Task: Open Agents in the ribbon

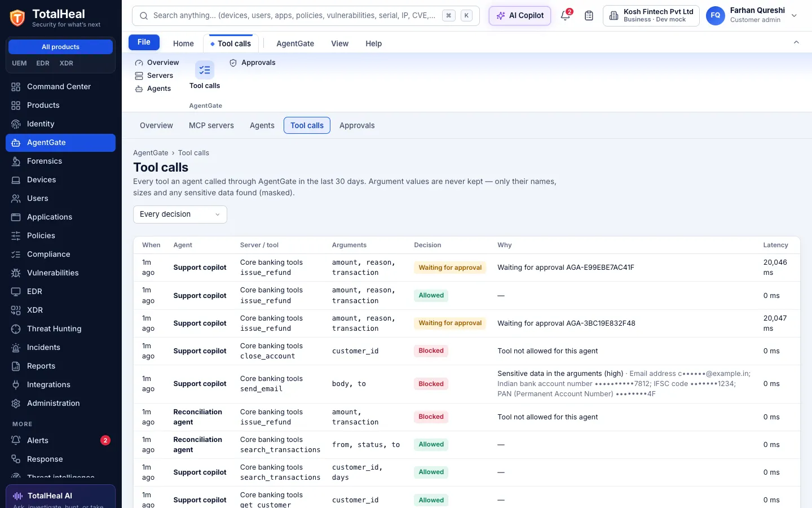Action: (x=153, y=89)
